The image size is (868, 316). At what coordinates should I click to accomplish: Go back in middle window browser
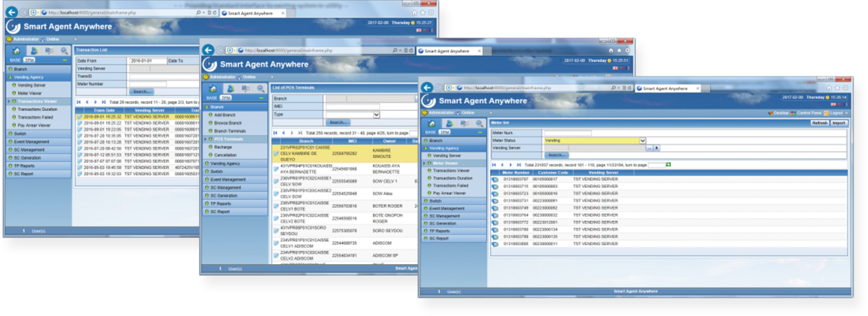coord(208,50)
